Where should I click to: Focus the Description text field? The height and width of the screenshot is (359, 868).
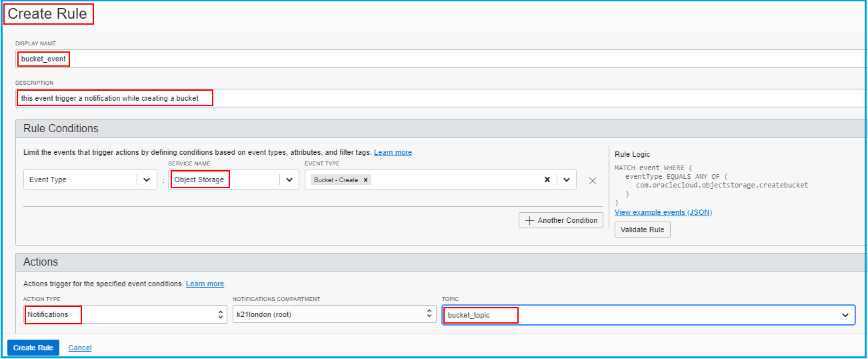tap(440, 98)
